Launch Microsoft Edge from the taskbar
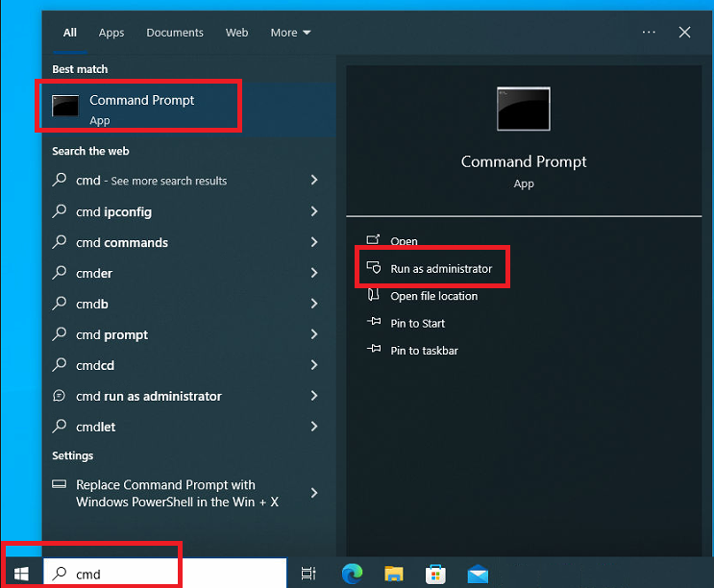 [353, 574]
